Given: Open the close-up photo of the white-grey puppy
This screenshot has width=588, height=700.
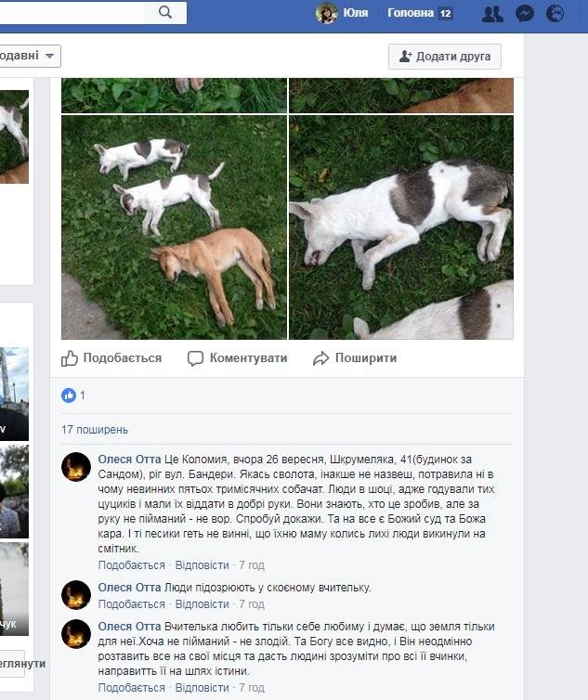Looking at the screenshot, I should point(401,227).
